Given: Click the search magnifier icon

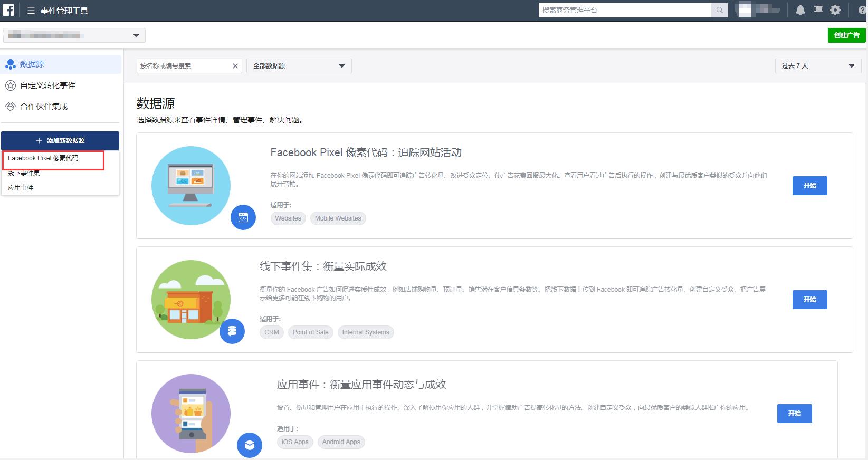Looking at the screenshot, I should click(720, 10).
